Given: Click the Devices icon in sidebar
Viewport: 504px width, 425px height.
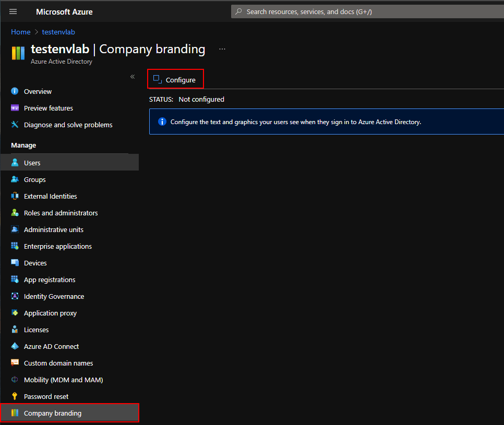Looking at the screenshot, I should (15, 263).
